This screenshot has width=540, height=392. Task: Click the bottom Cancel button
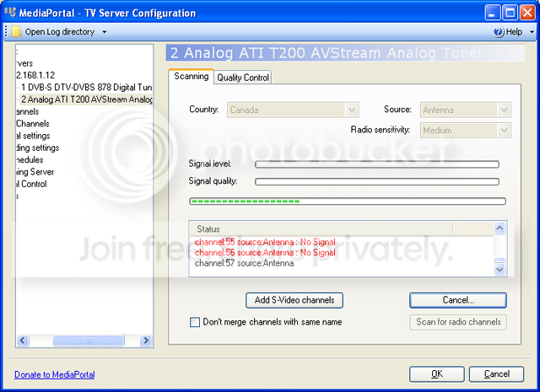[x=497, y=374]
